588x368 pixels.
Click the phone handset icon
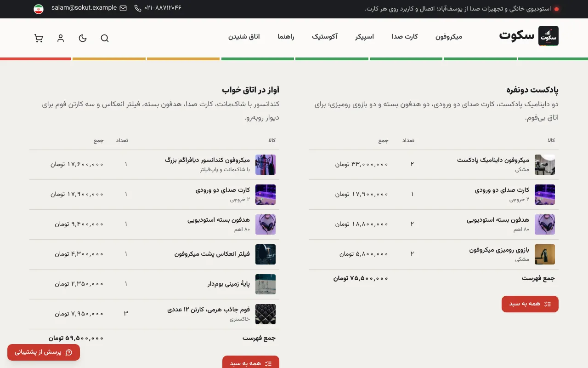[138, 8]
